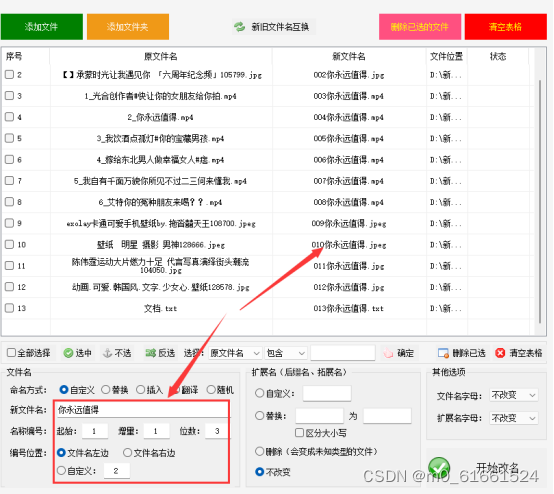Click the red Clear Table button at top
554x494 pixels.
[506, 27]
